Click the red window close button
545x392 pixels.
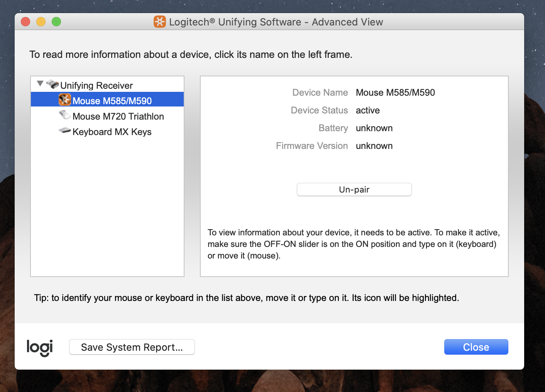[x=25, y=22]
